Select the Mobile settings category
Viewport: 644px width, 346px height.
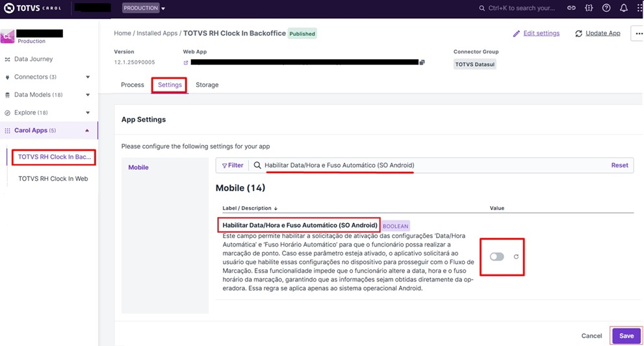138,167
